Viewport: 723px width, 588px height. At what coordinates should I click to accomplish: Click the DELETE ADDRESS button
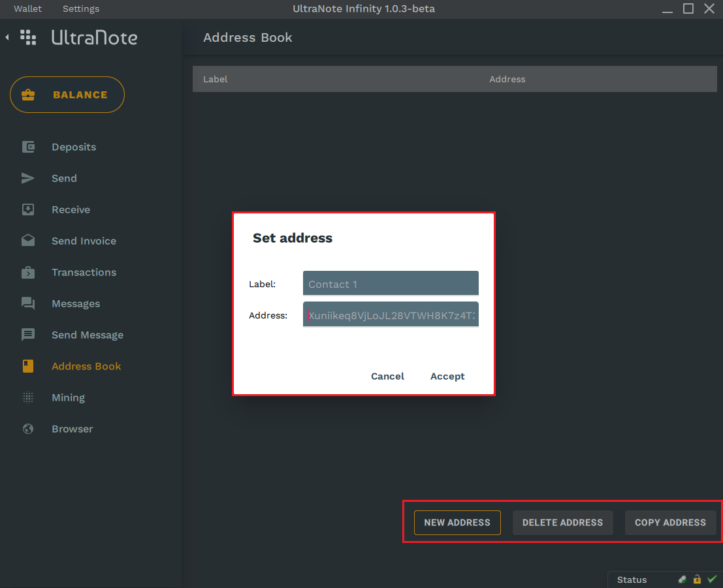562,523
